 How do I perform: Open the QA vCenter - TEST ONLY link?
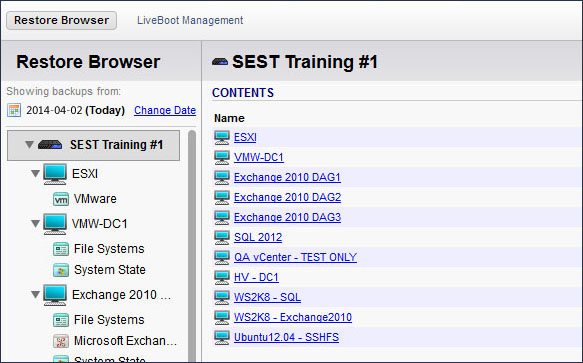pos(295,257)
